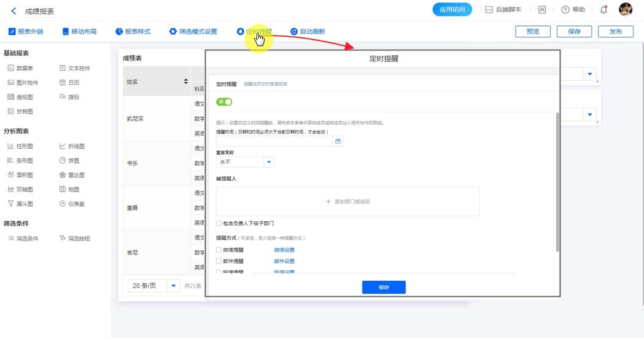Turn off the 定时提醒 switch
Screen dimensions: 644x338
coord(224,102)
